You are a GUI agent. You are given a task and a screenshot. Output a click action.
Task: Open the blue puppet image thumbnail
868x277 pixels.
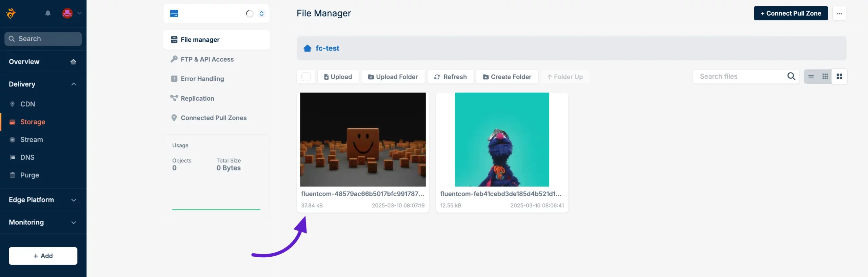[x=502, y=139]
